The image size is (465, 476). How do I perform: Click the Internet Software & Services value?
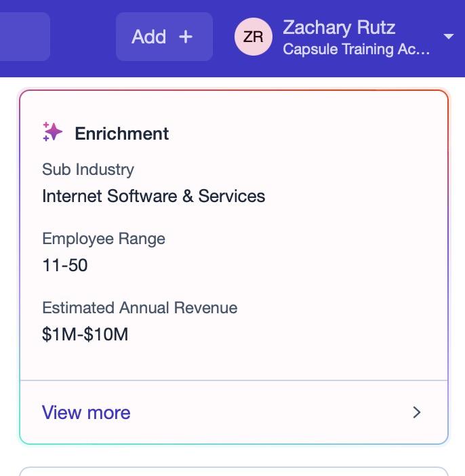(x=153, y=197)
